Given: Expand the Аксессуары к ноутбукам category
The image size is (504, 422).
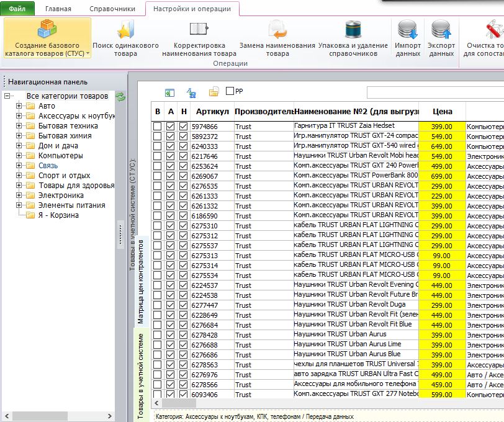Looking at the screenshot, I should pyautogui.click(x=19, y=115).
